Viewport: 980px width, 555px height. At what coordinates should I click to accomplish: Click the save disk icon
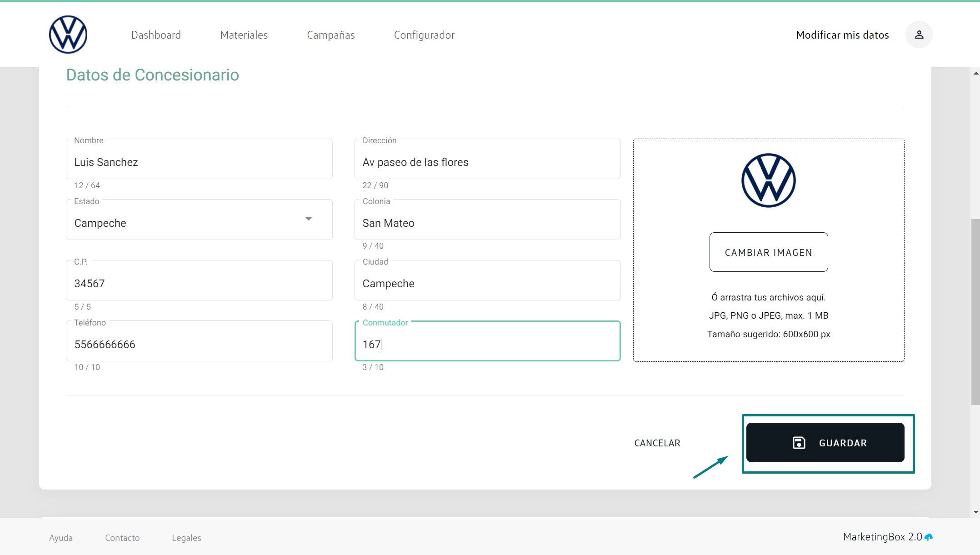[x=799, y=443]
